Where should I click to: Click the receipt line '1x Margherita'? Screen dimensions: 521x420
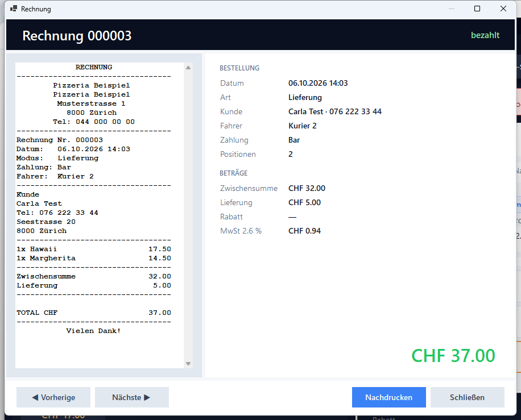(x=94, y=258)
